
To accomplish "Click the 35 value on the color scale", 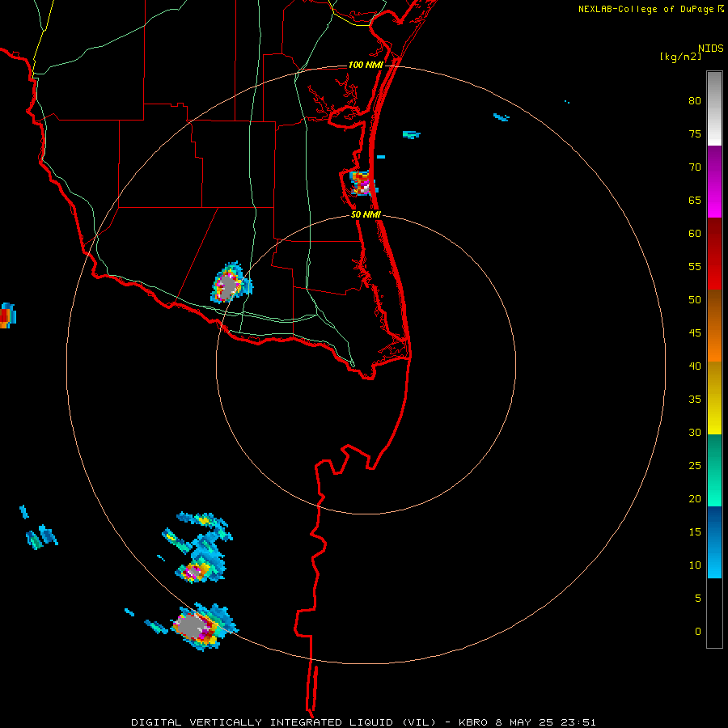I will pos(695,400).
